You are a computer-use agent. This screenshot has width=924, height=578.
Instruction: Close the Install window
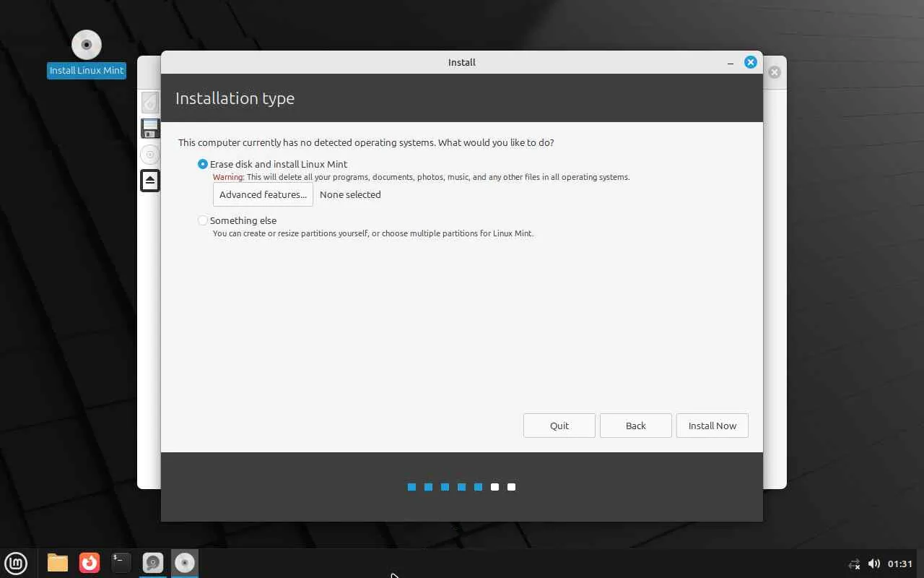pyautogui.click(x=751, y=62)
